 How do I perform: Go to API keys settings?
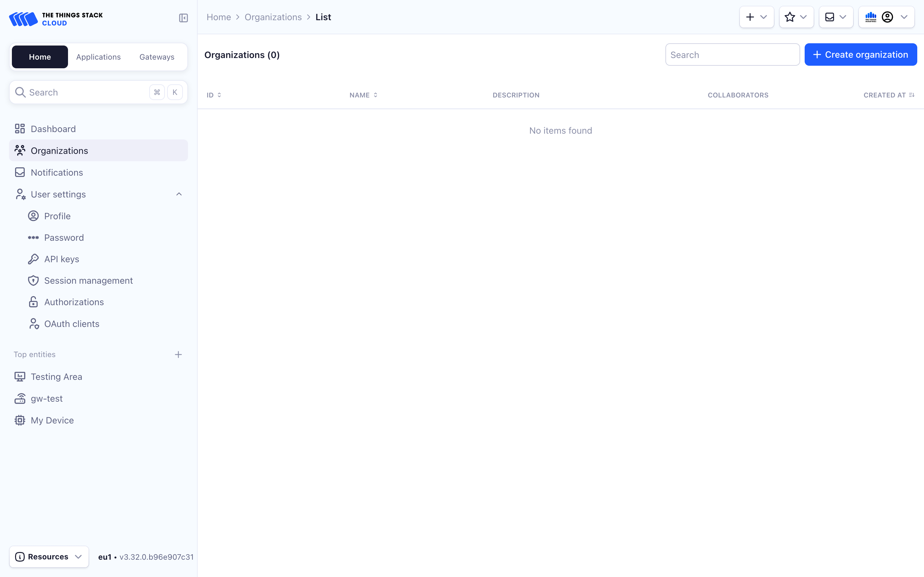click(62, 259)
